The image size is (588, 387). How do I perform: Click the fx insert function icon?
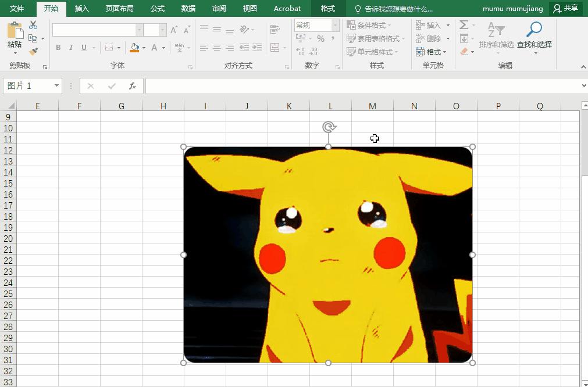[x=133, y=86]
